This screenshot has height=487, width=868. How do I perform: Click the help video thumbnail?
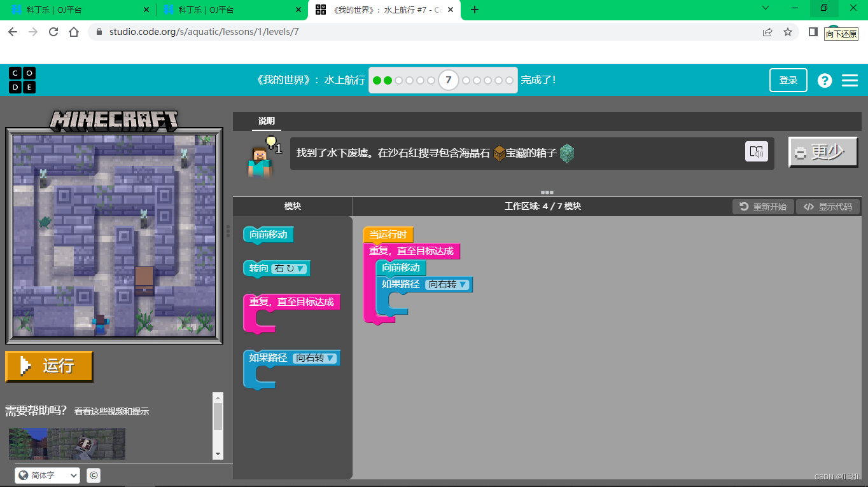pyautogui.click(x=67, y=444)
